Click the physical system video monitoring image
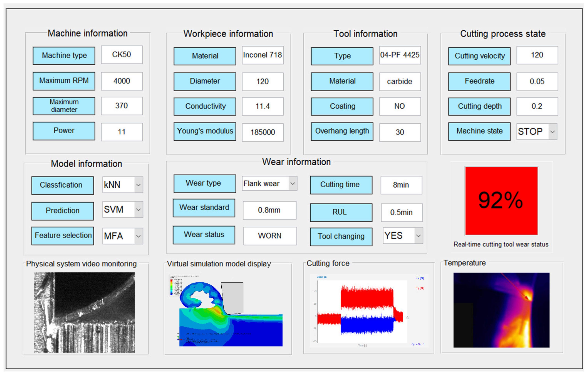The width and height of the screenshot is (588, 375). click(x=84, y=312)
